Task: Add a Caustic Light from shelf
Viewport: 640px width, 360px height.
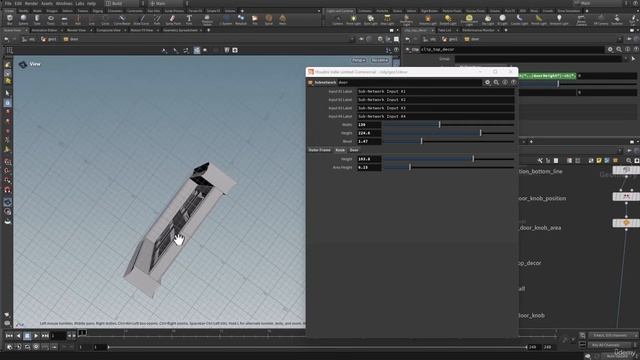Action: click(519, 20)
